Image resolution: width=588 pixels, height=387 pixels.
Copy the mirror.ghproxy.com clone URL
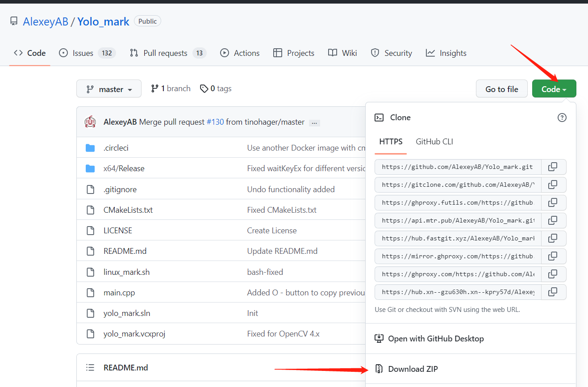pos(554,256)
